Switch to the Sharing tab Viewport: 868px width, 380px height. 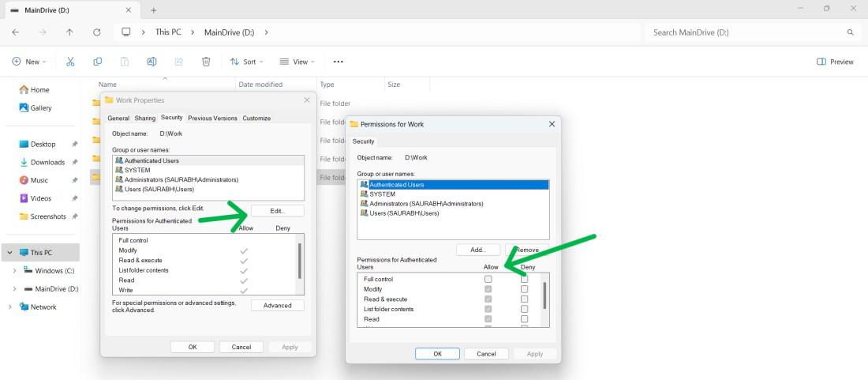145,118
